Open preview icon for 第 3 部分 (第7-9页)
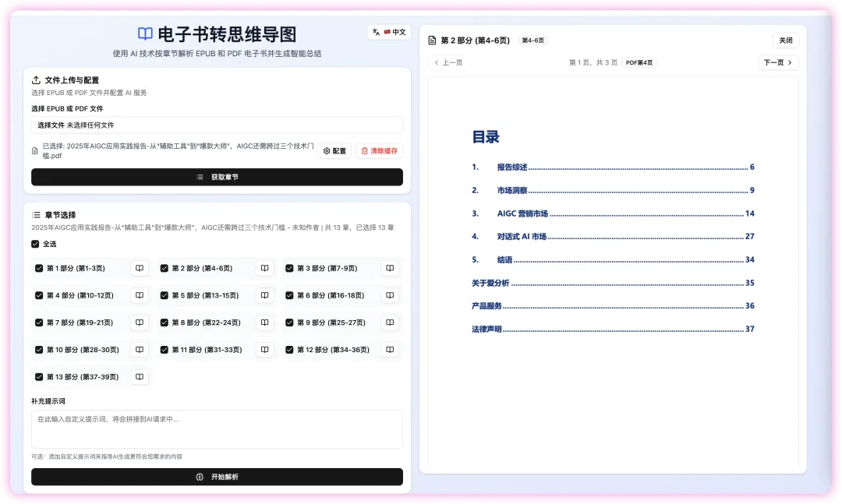Viewport: 842px width, 504px height. (x=390, y=268)
